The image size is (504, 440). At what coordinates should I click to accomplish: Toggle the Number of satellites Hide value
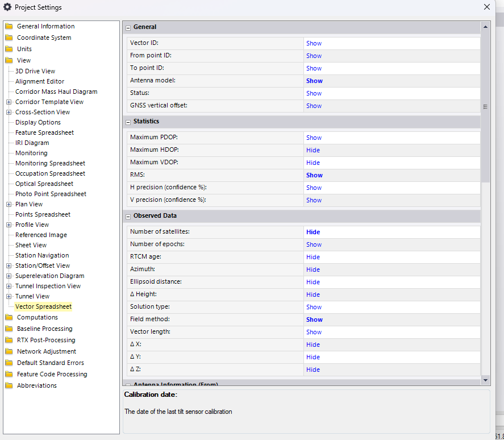pyautogui.click(x=313, y=232)
